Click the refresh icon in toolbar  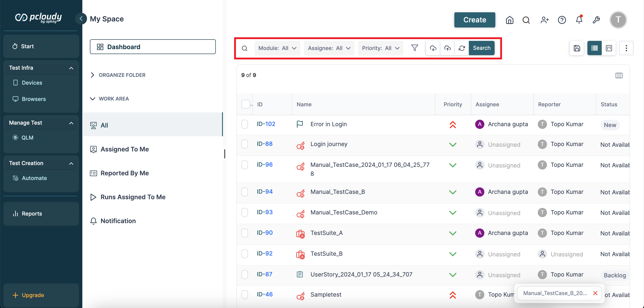click(x=462, y=48)
